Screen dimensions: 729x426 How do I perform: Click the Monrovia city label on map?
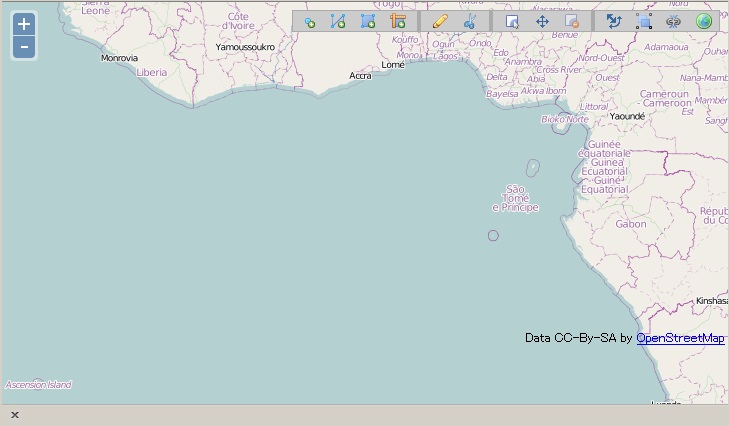click(x=119, y=58)
